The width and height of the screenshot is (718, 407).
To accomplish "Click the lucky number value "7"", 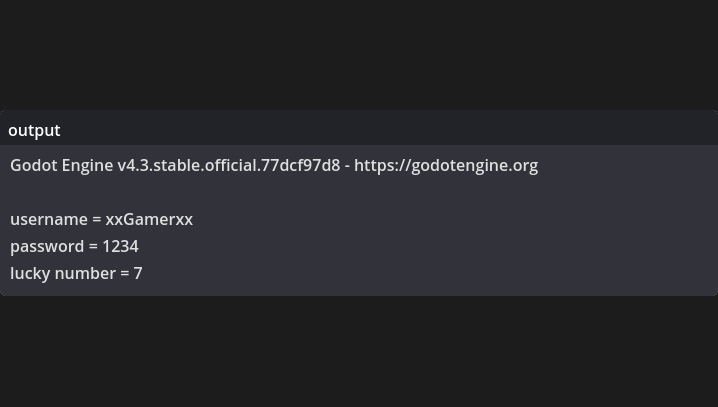I will (138, 273).
